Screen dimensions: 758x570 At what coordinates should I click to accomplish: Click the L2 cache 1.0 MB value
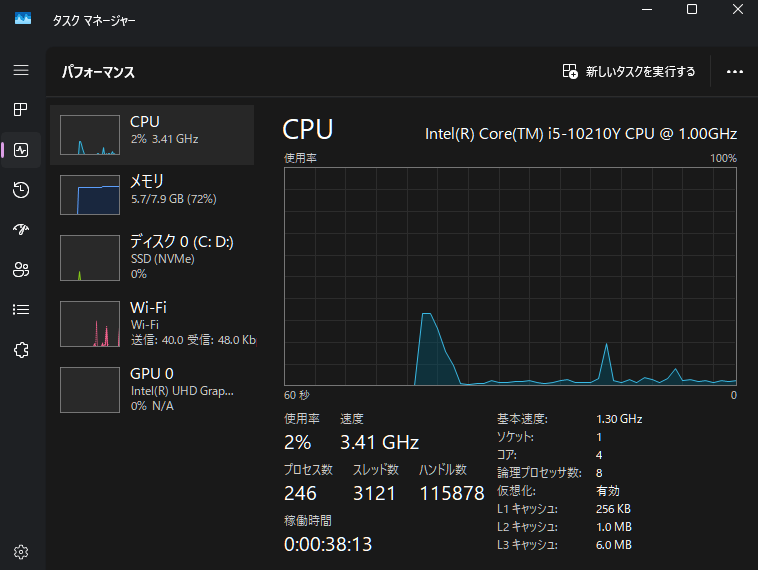click(614, 527)
